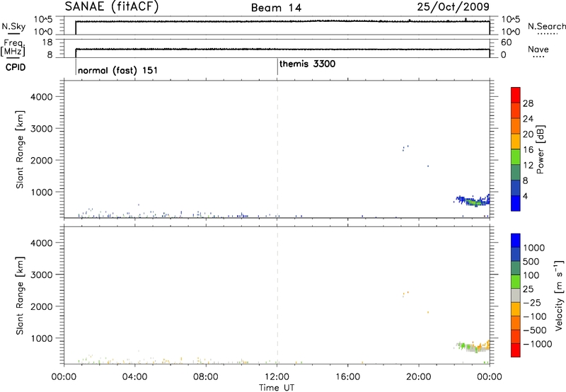
Task: Click the 25/Oct/2009 date label
Action: [x=453, y=7]
